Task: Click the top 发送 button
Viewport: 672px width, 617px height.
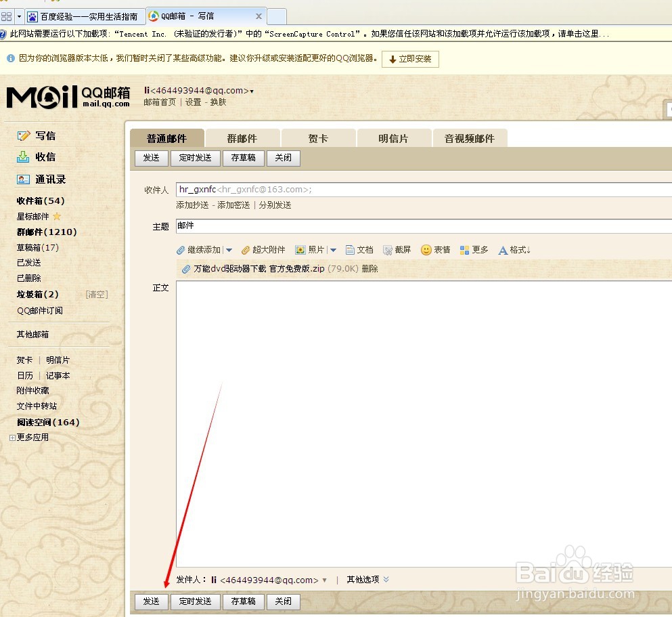Action: click(152, 158)
